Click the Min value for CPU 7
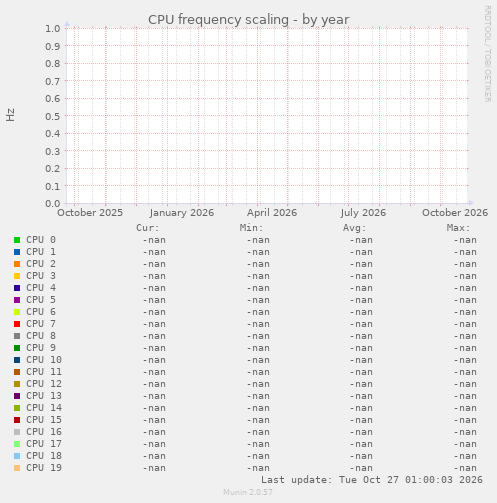 tap(258, 324)
